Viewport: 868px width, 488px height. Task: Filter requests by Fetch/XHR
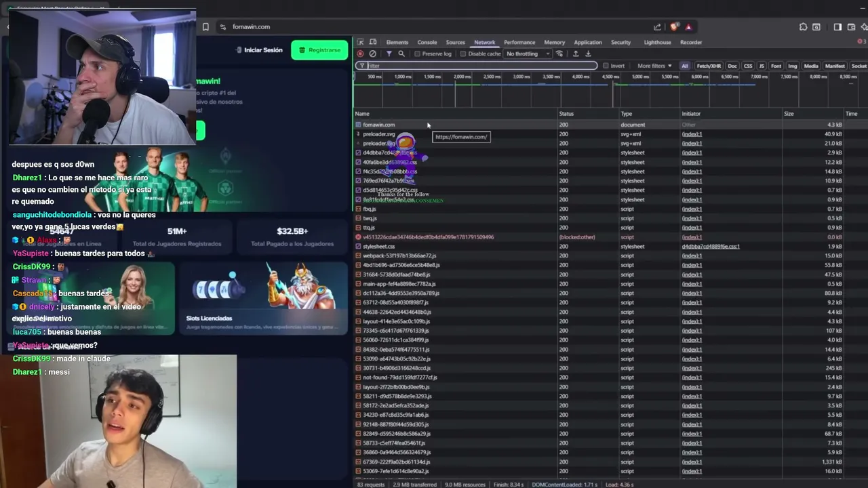click(x=709, y=66)
